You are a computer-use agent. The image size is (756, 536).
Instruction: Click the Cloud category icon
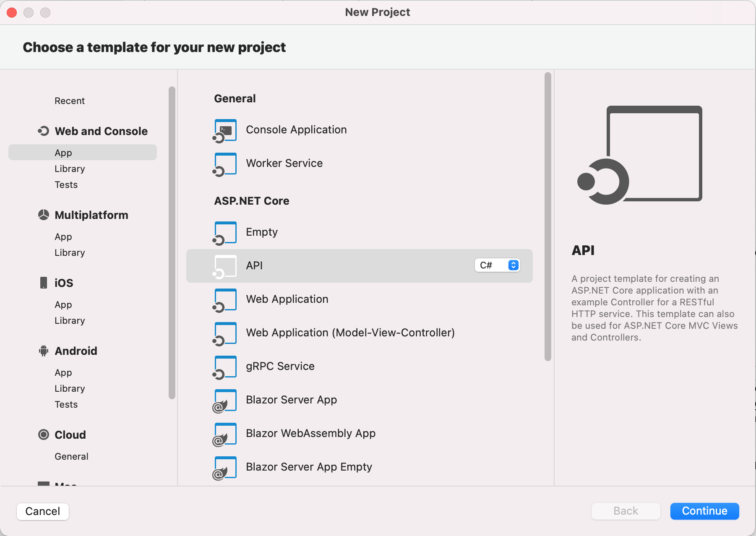click(44, 435)
